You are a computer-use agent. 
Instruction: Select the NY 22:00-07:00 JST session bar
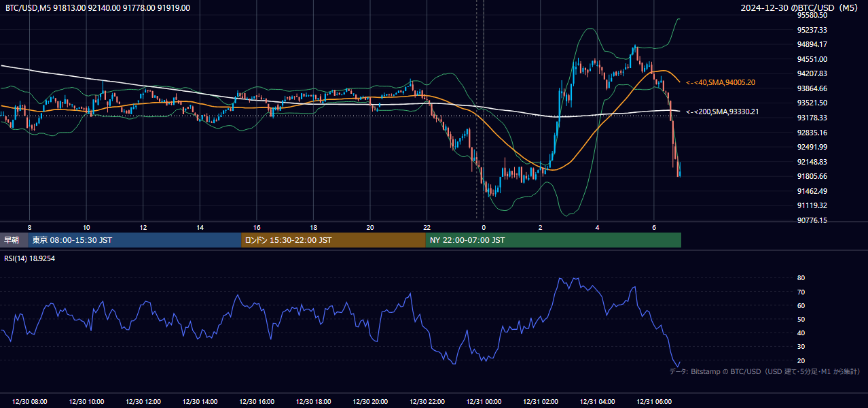[554, 240]
